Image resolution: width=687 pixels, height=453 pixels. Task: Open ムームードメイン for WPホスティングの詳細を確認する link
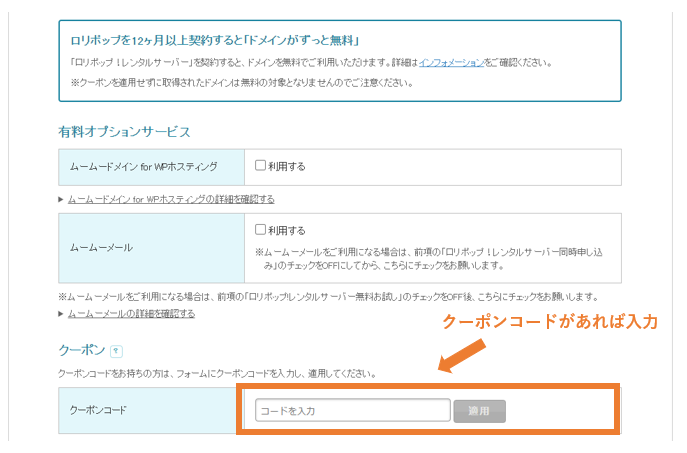[x=171, y=199]
